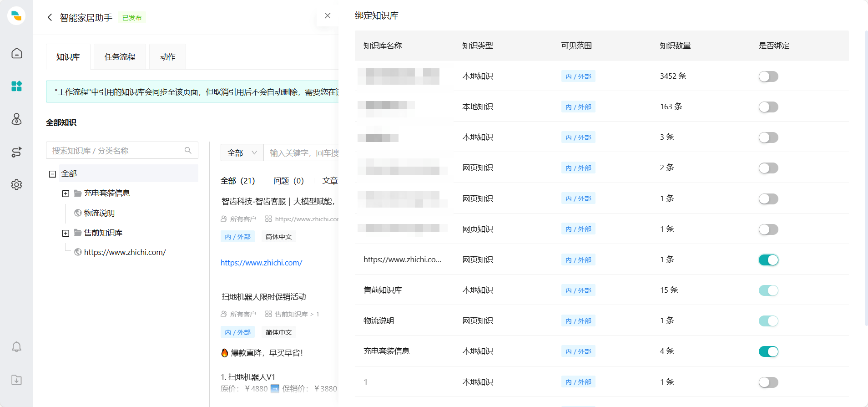Viewport: 868px width, 407px height.
Task: Open the 扫地机器人限时促销活动 article
Action: click(263, 297)
